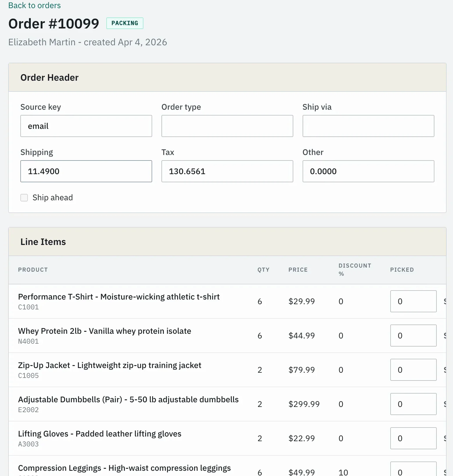Go back via the Back to orders link
The image size is (453, 476).
tap(35, 5)
